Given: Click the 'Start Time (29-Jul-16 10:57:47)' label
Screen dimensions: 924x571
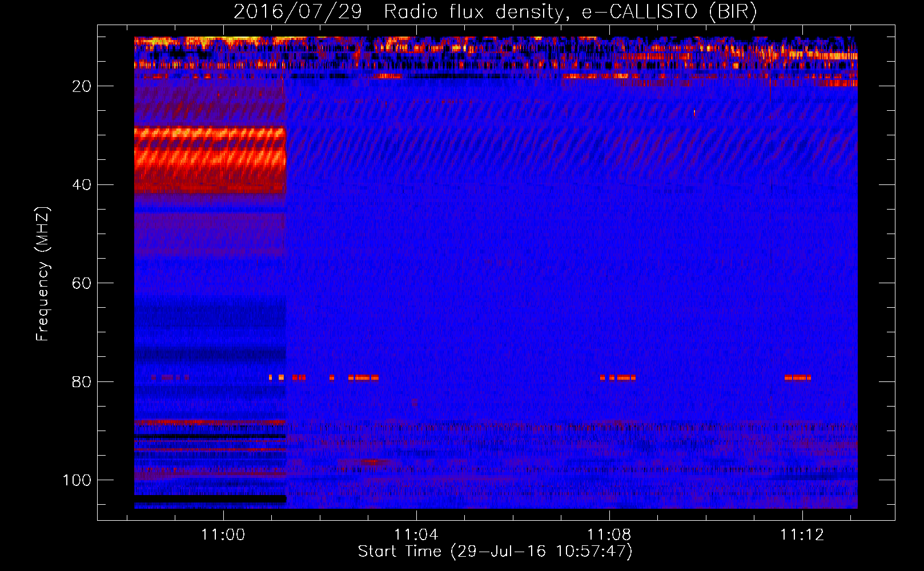Looking at the screenshot, I should point(495,552).
